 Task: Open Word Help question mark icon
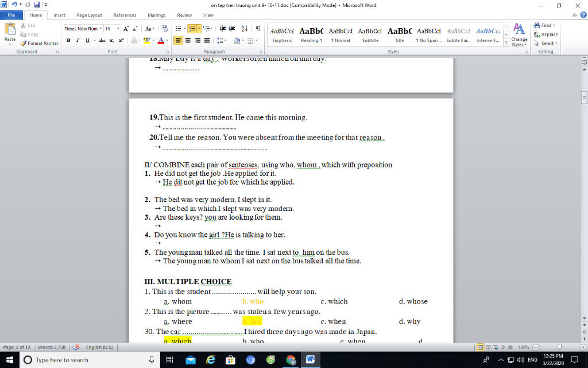(x=583, y=15)
